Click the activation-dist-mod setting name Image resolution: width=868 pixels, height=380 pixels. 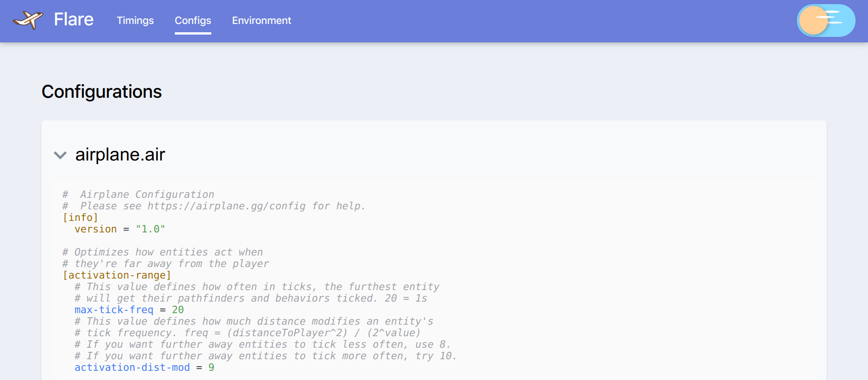132,368
